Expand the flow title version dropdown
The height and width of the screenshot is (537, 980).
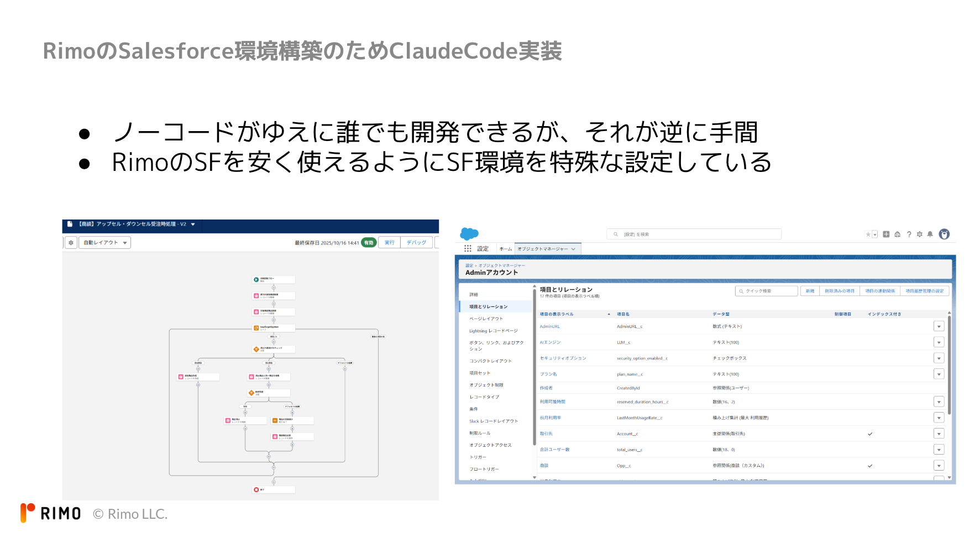[193, 225]
